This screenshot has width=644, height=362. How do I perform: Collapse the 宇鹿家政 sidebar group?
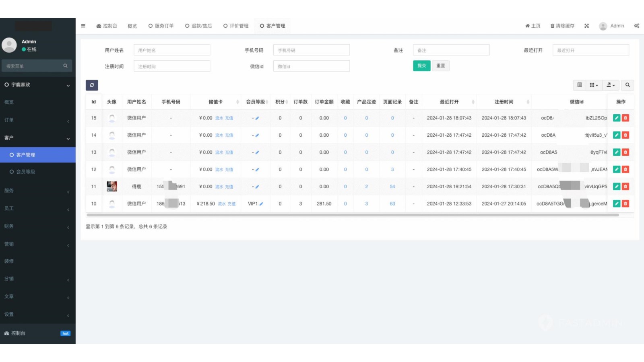[38, 85]
